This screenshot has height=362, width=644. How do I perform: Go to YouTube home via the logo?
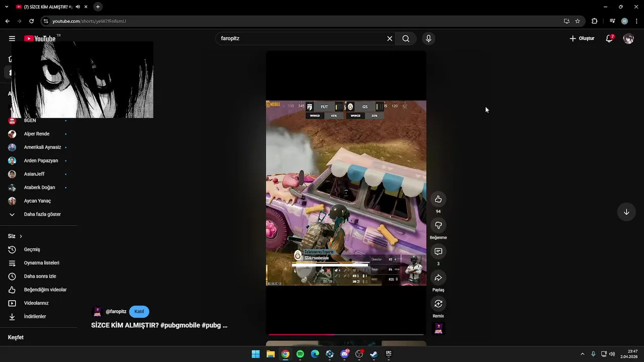coord(40,39)
